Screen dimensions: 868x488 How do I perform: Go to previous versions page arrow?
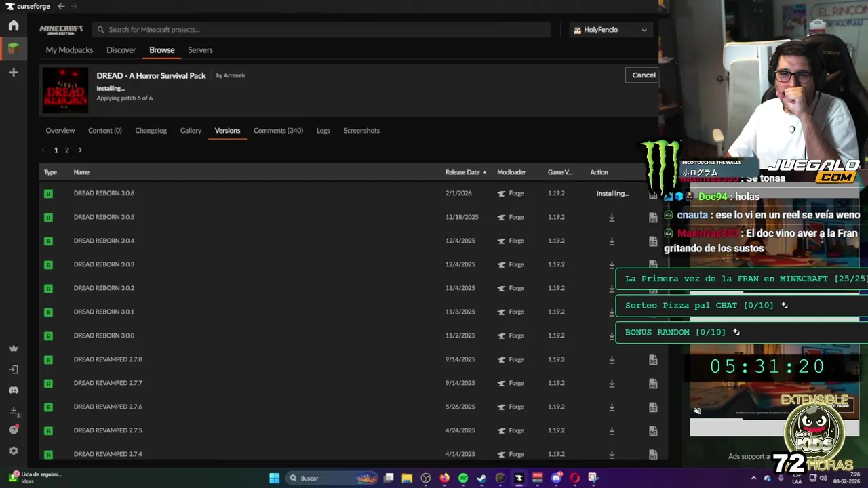point(43,150)
